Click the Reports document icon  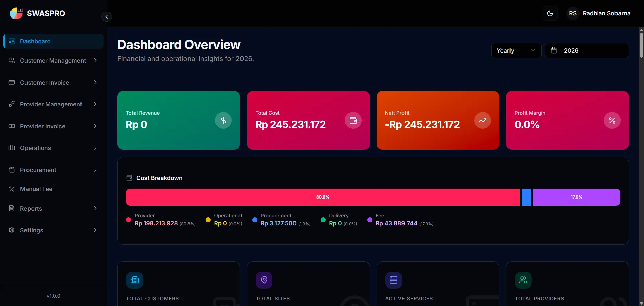click(12, 208)
